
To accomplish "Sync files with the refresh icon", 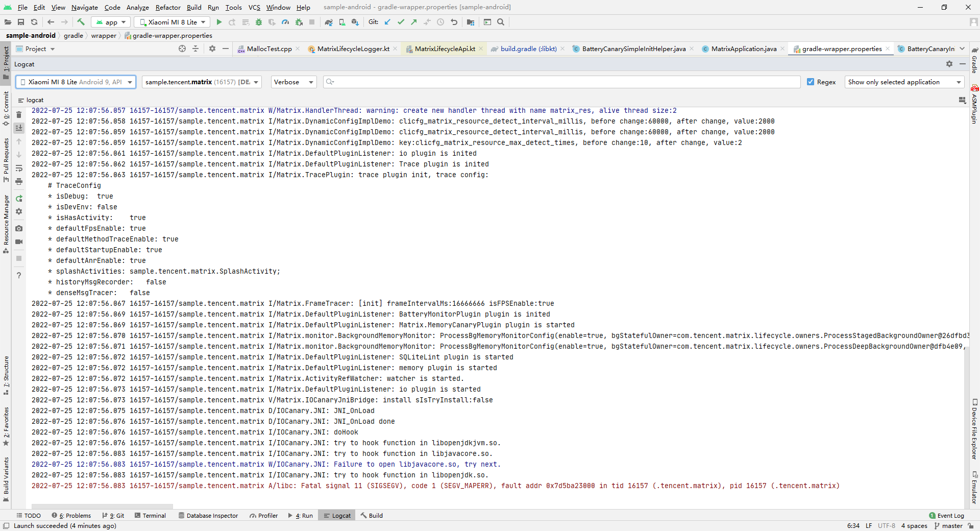I will click(x=34, y=22).
